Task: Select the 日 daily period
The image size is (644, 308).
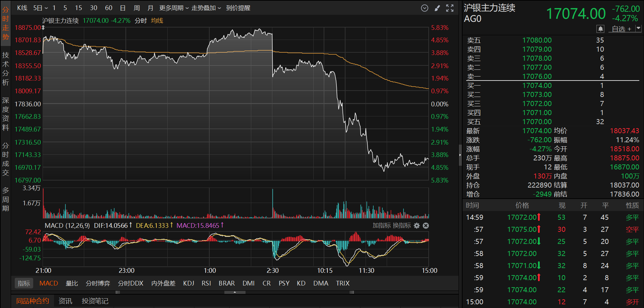Action: (123, 8)
